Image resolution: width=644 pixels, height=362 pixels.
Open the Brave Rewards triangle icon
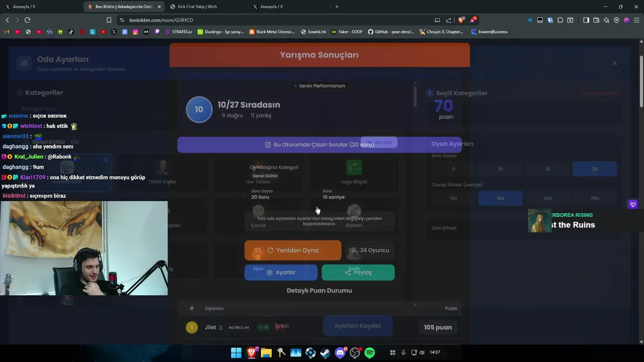point(473,20)
